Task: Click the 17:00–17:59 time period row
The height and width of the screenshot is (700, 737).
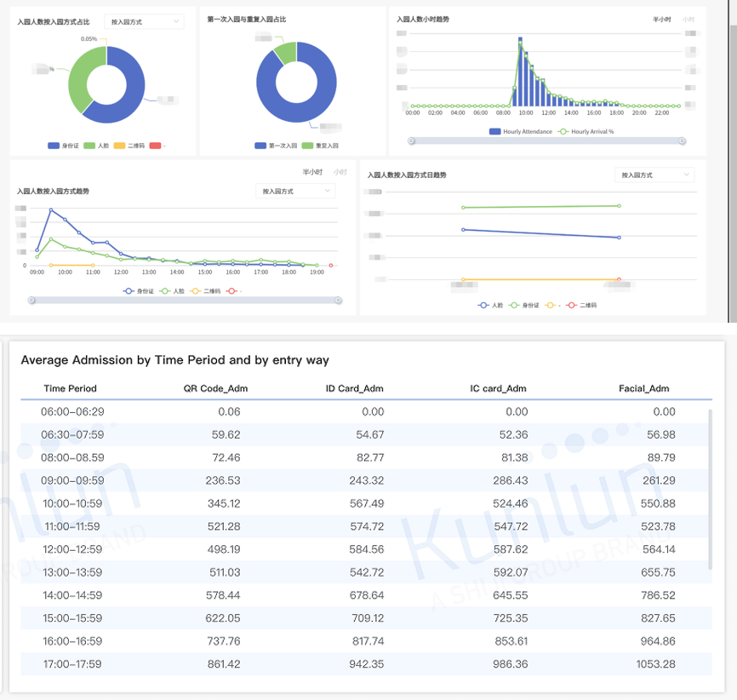Action: 366,663
